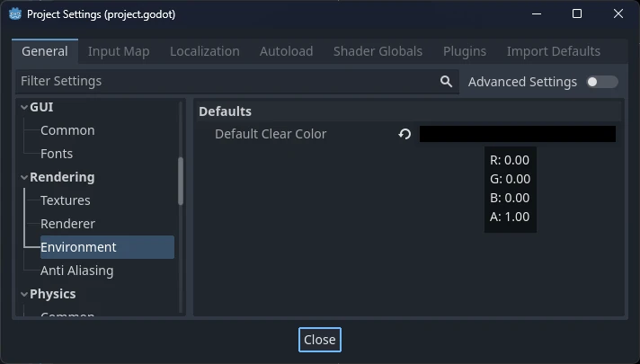Click the Physics category label
Viewport: 640px width, 364px height.
point(53,294)
